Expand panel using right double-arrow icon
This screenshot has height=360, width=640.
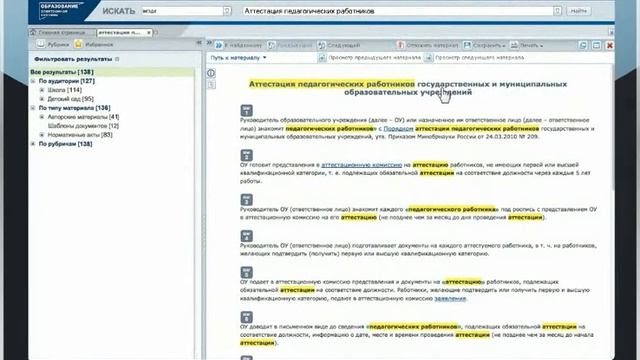click(x=209, y=42)
